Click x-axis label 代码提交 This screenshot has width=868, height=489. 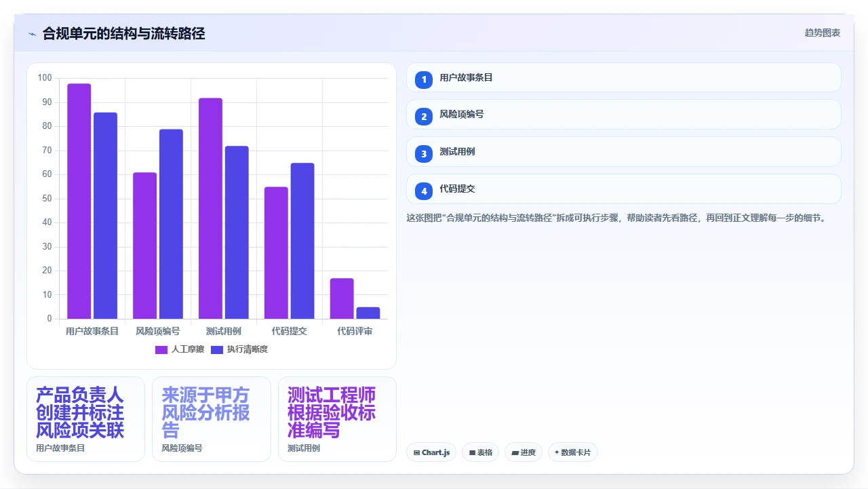[290, 331]
